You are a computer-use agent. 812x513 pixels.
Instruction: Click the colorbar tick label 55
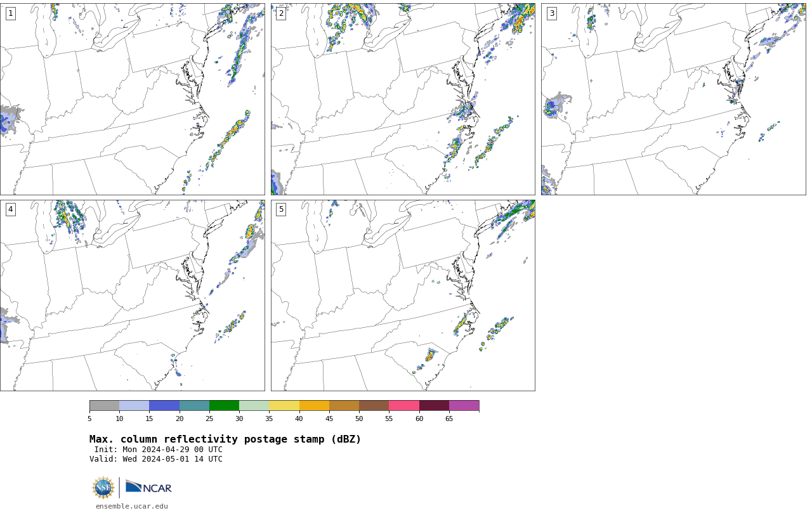click(389, 419)
